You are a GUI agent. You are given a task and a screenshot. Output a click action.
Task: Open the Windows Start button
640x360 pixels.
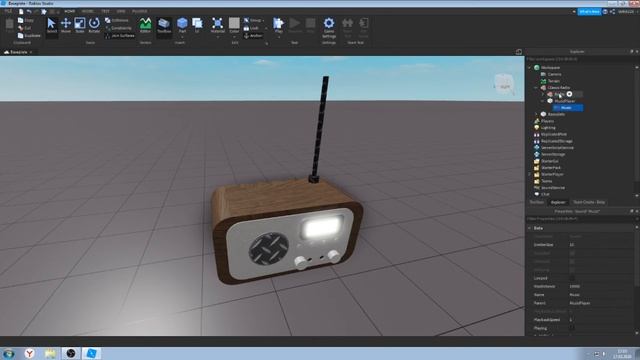tap(8, 353)
